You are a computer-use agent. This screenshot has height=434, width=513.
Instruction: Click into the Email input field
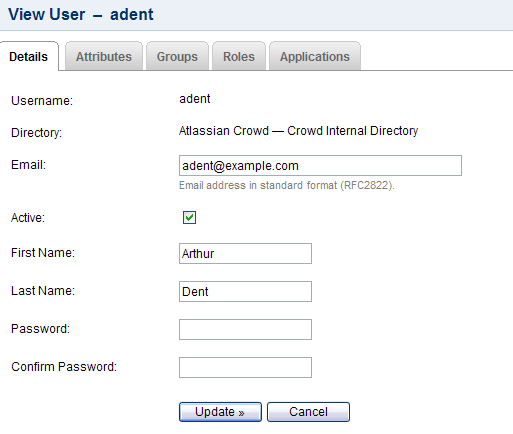(x=320, y=165)
